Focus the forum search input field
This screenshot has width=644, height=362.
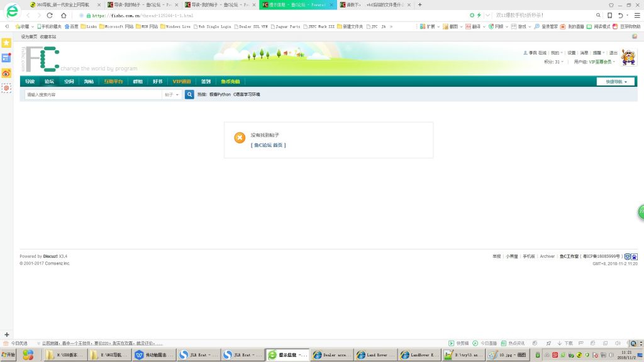point(94,94)
